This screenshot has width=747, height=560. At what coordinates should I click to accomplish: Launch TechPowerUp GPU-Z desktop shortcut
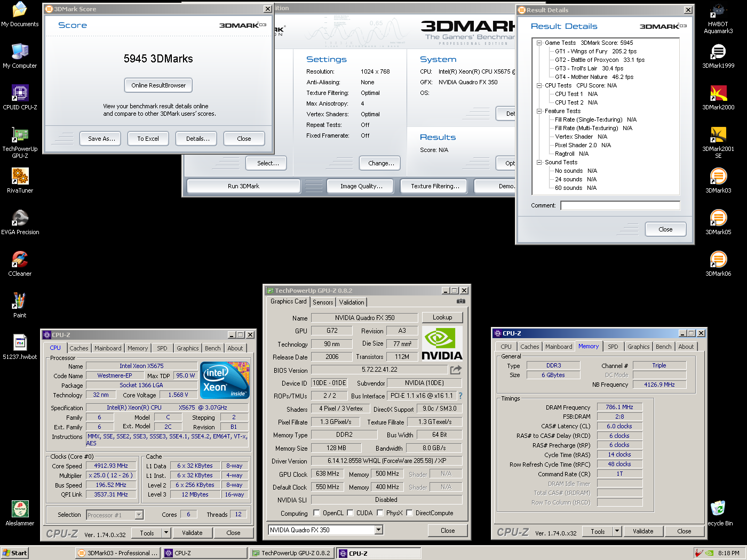20,143
